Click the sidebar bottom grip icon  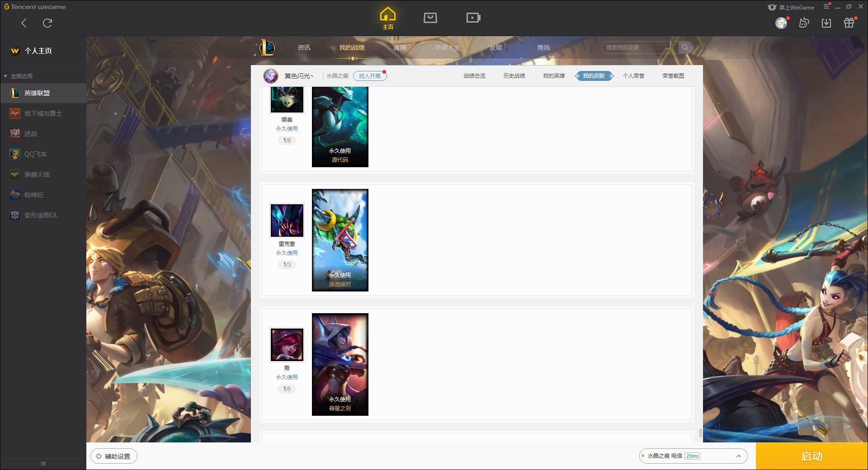[43, 464]
